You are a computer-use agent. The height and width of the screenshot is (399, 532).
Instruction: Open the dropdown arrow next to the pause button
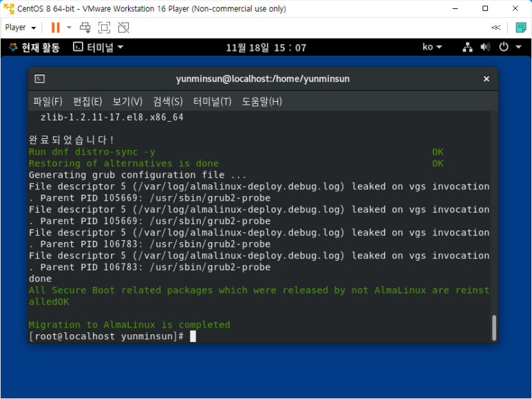click(70, 28)
